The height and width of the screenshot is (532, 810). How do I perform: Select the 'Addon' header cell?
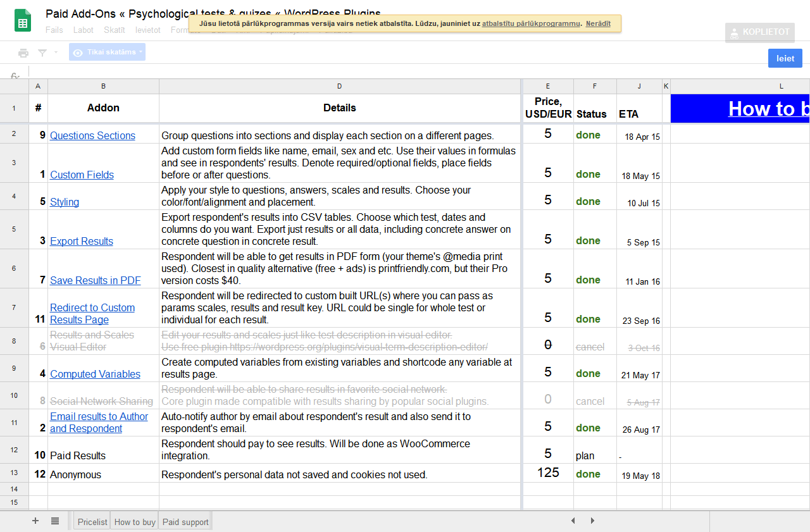click(x=103, y=108)
